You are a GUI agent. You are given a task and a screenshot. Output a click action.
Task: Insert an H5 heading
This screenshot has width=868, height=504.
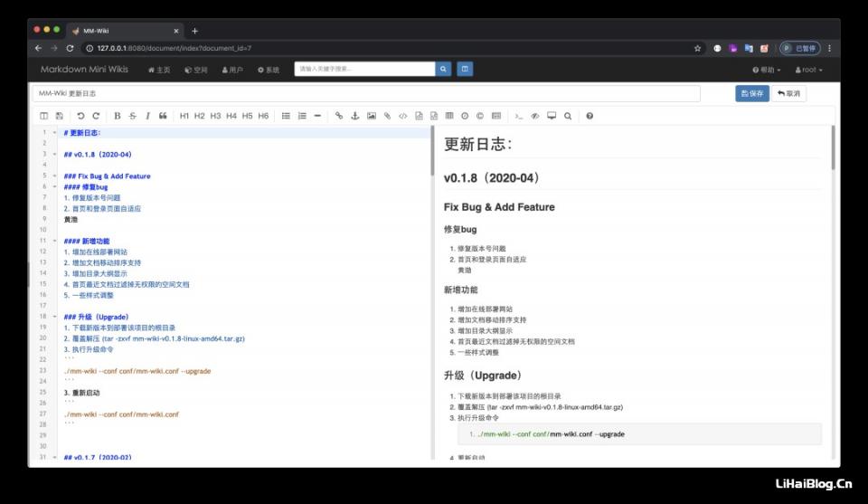tap(248, 116)
